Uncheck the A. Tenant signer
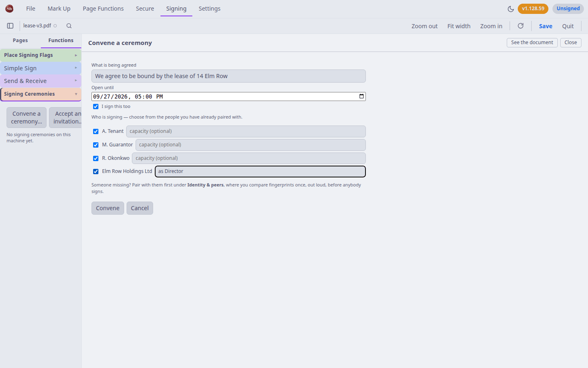 click(x=96, y=132)
